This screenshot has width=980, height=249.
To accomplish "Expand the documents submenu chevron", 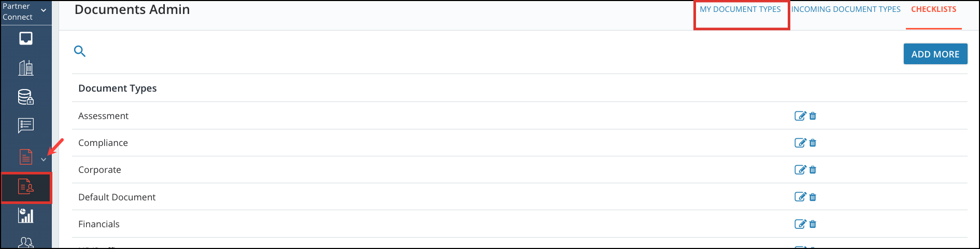I will pyautogui.click(x=44, y=159).
